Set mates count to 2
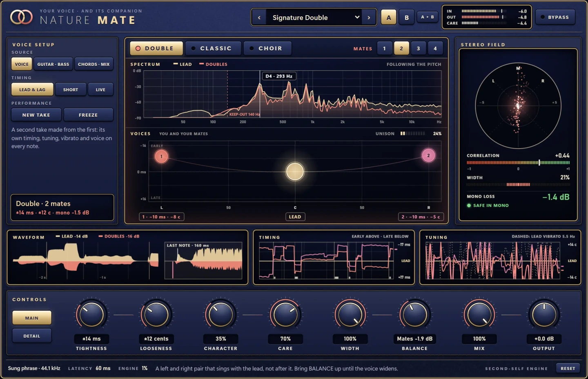The image size is (588, 379). [401, 48]
